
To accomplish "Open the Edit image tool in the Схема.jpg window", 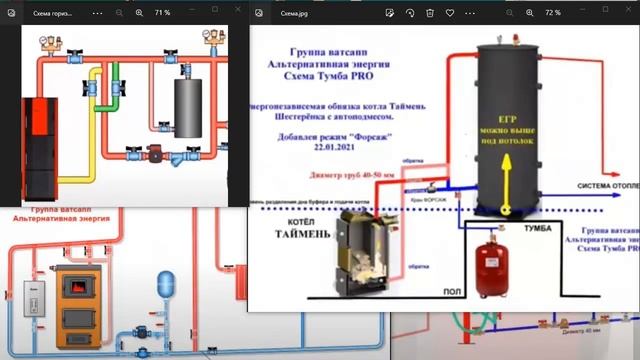I will (390, 13).
